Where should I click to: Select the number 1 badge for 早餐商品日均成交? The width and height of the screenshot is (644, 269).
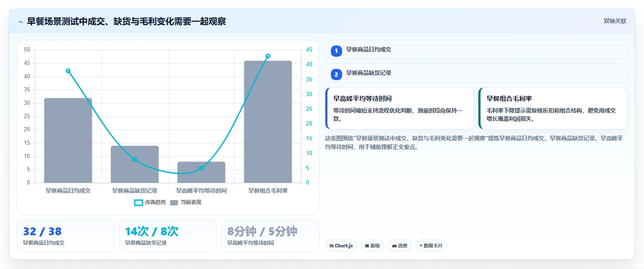click(336, 51)
